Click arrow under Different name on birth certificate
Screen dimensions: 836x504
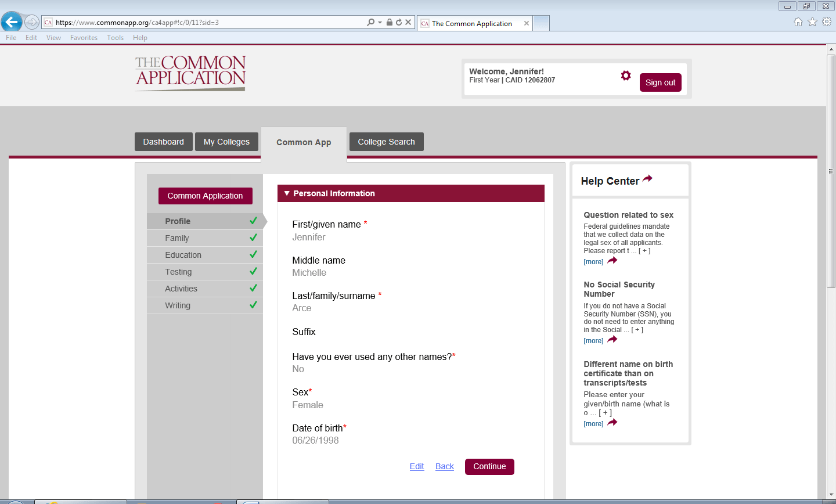pyautogui.click(x=612, y=423)
